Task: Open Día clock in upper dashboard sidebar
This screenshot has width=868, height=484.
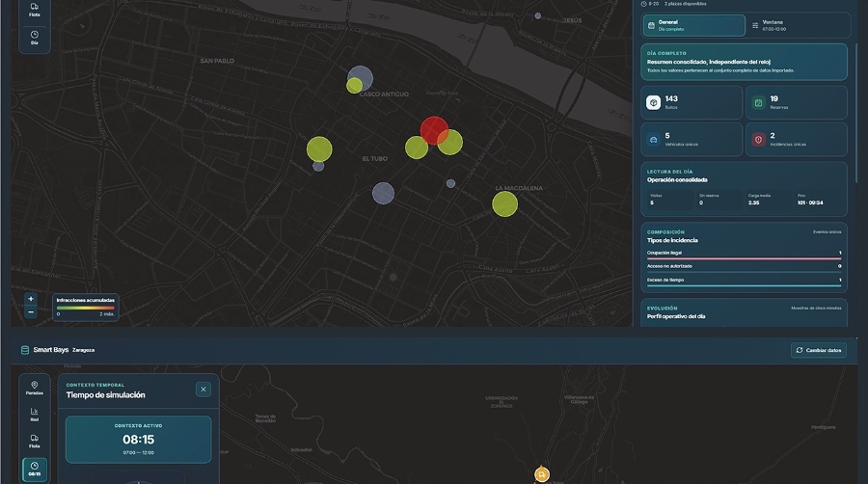Action: pyautogui.click(x=35, y=37)
